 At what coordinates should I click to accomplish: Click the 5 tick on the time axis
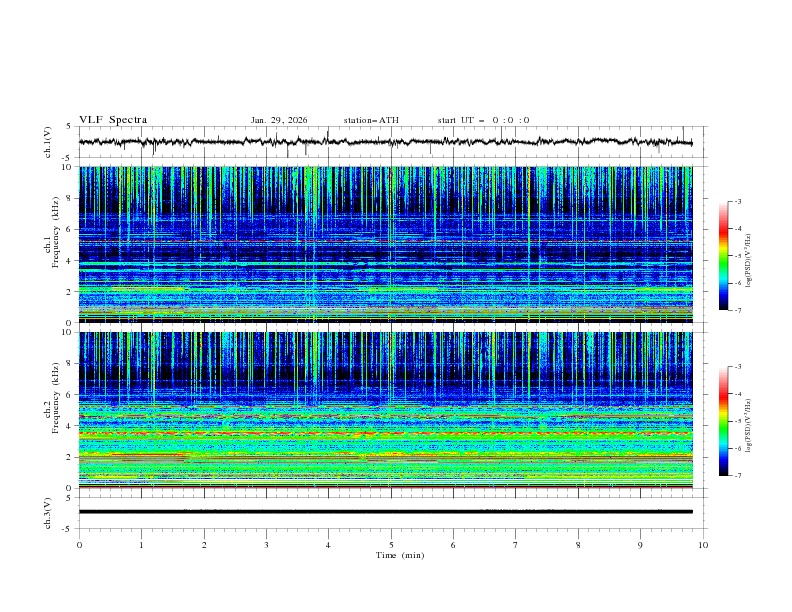coord(391,545)
